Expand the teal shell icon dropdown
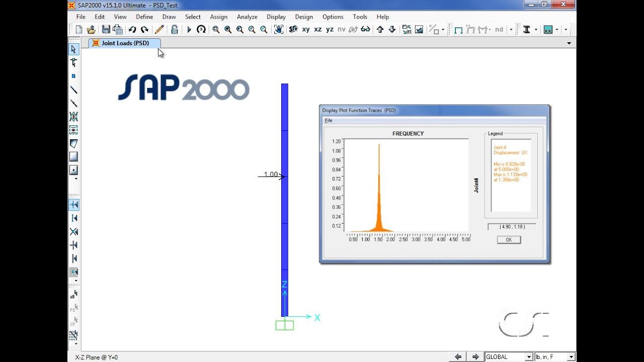The image size is (644, 362). pos(557,30)
